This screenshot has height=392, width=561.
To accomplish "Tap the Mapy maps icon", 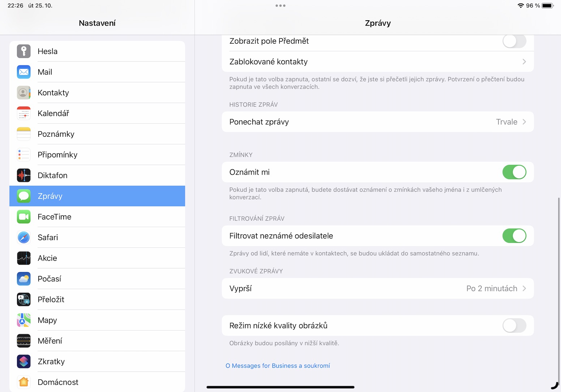I will [23, 320].
